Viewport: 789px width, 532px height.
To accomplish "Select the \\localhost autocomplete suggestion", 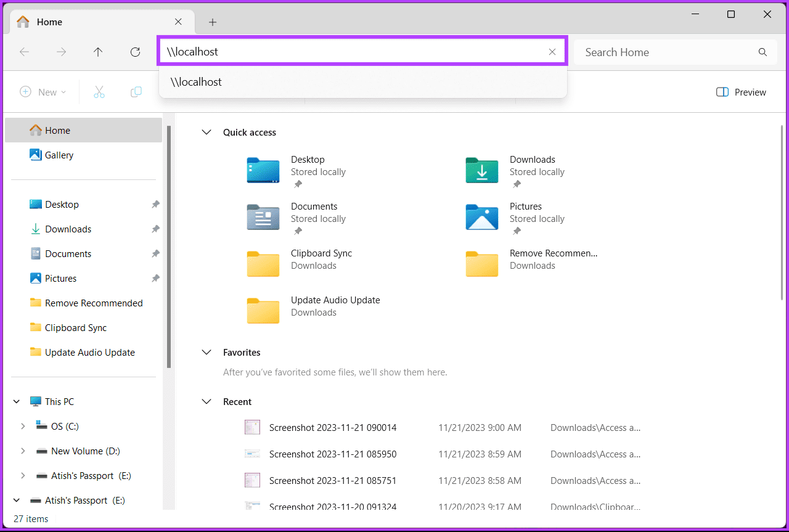I will coord(196,82).
